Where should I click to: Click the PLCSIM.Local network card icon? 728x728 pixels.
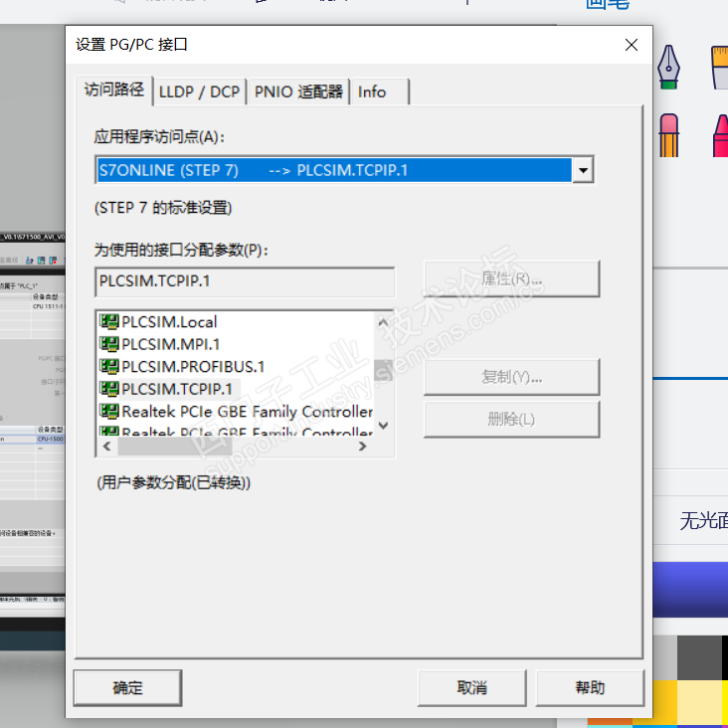(x=109, y=321)
